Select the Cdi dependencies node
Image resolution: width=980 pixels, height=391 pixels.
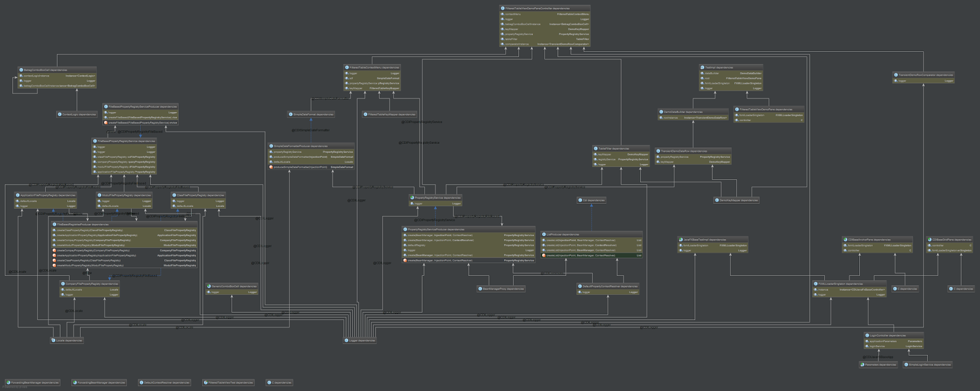coord(591,200)
